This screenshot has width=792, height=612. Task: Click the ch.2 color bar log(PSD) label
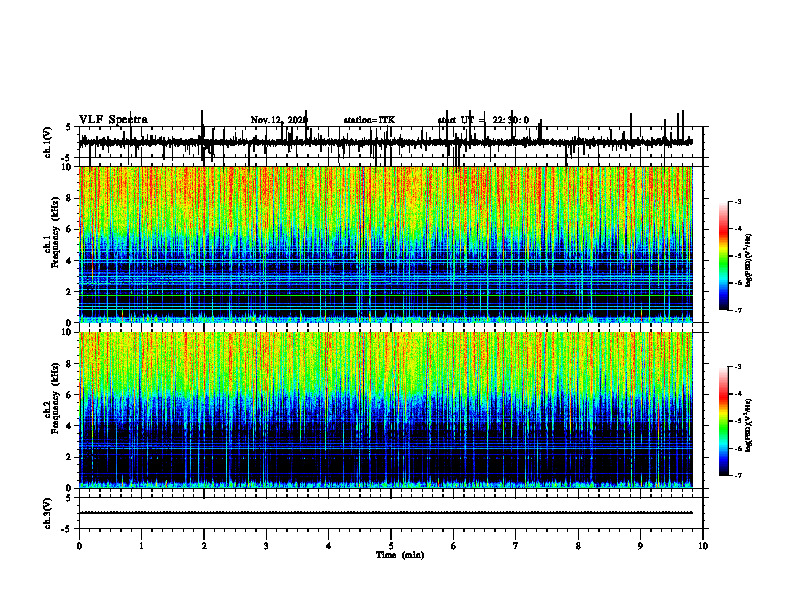pyautogui.click(x=749, y=425)
